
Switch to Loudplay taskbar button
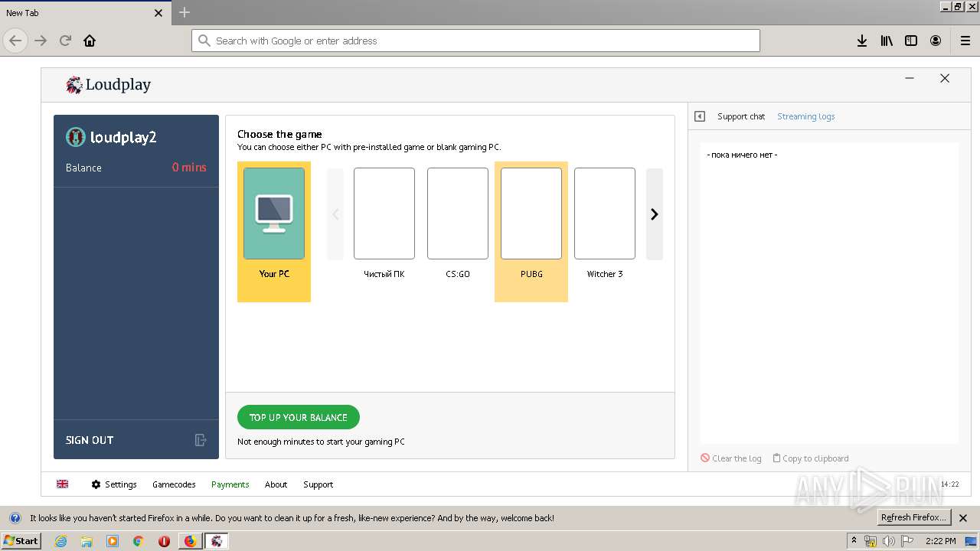[217, 541]
